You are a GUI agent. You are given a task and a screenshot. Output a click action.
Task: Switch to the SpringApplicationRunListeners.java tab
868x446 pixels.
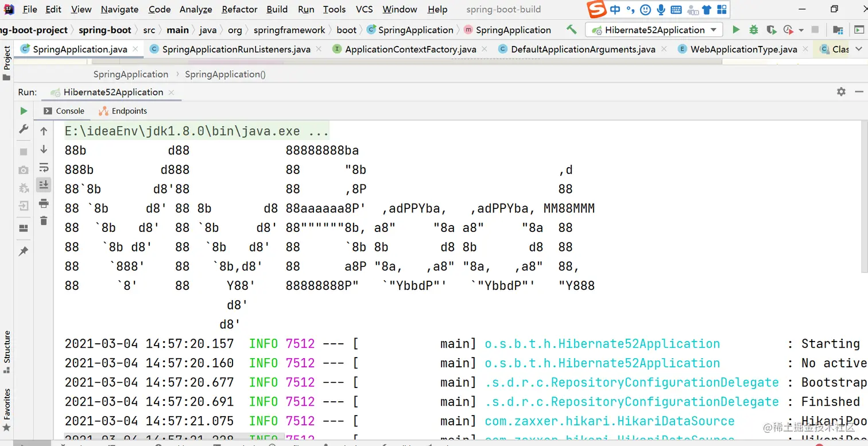pyautogui.click(x=236, y=49)
